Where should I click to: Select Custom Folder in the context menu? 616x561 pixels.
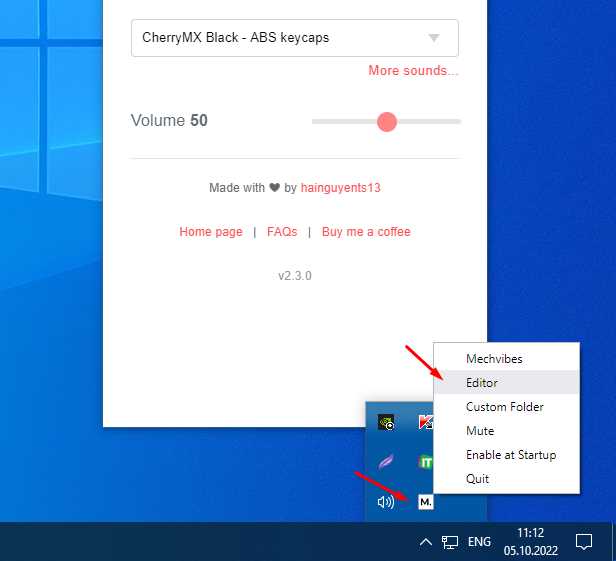[x=506, y=407]
